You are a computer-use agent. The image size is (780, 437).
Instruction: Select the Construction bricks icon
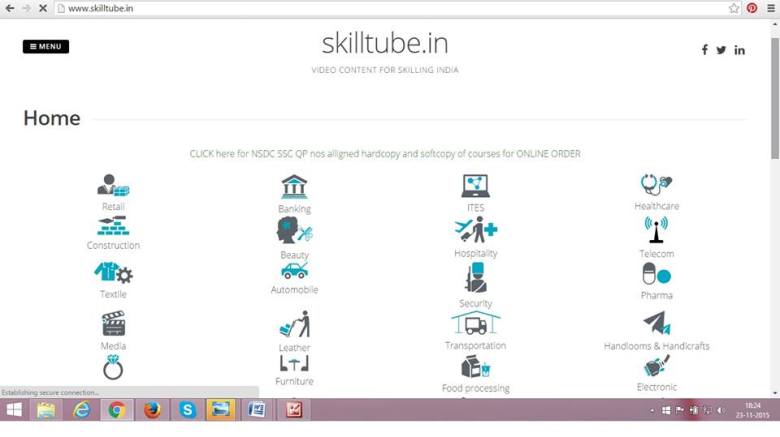tap(113, 225)
